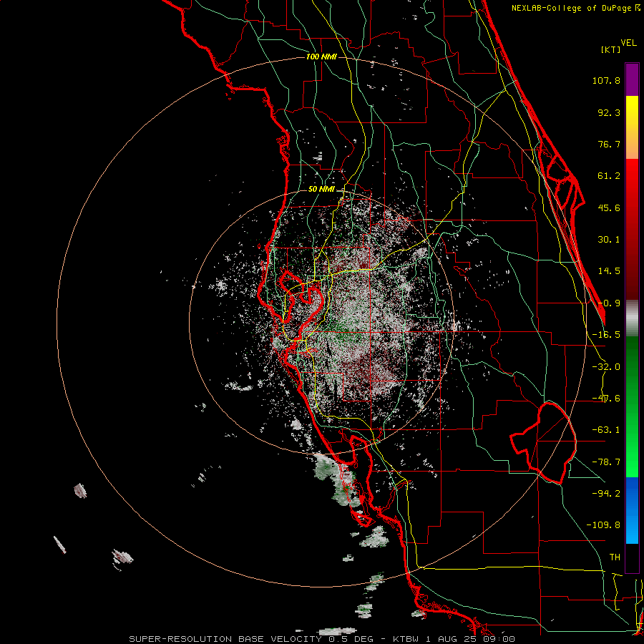Select the -16.5 velocity scale value

coord(606,335)
